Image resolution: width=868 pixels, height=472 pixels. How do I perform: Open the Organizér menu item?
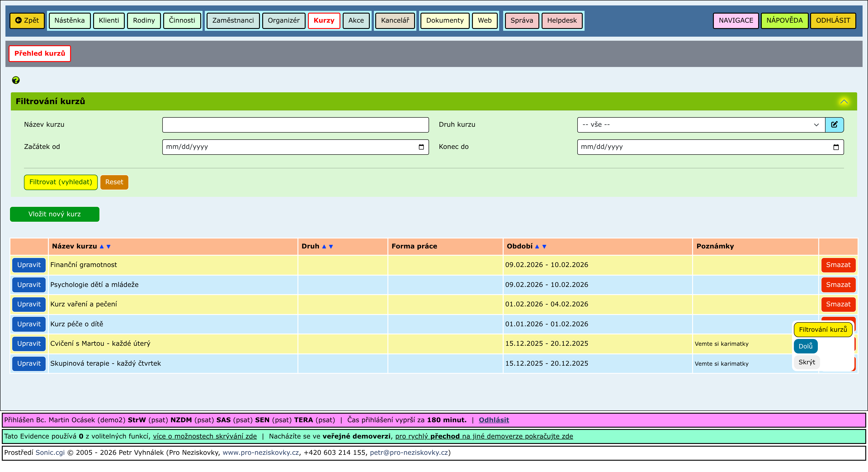(283, 21)
